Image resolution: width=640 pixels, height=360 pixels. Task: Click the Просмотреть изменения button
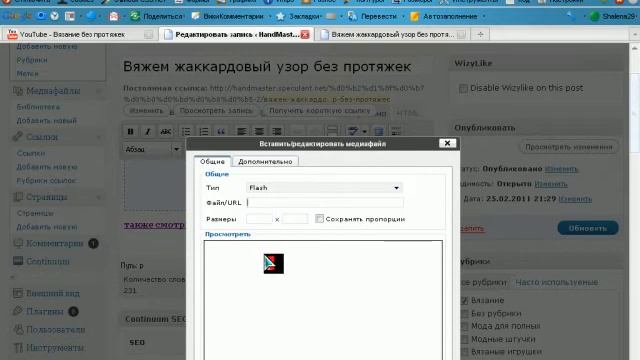pos(569,147)
